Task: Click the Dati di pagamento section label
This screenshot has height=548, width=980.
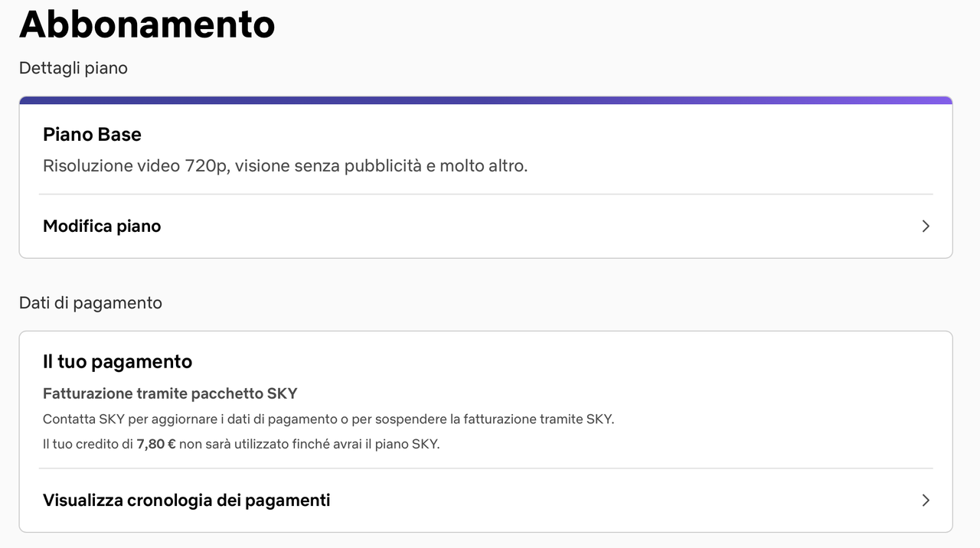Action: (90, 303)
